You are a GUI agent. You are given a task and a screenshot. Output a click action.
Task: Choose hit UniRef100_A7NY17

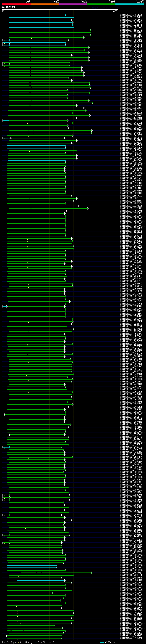coord(131,75)
